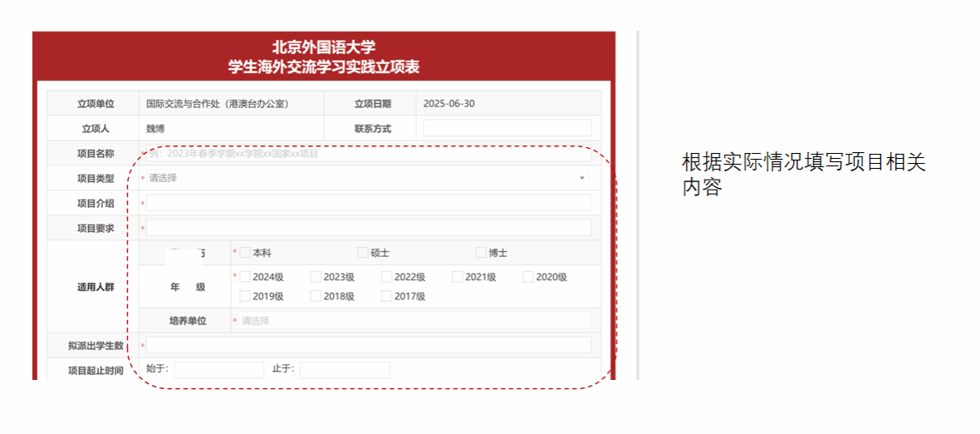Image resolution: width=980 pixels, height=434 pixels.
Task: Select the 2024级 grade checkbox
Action: click(x=245, y=277)
